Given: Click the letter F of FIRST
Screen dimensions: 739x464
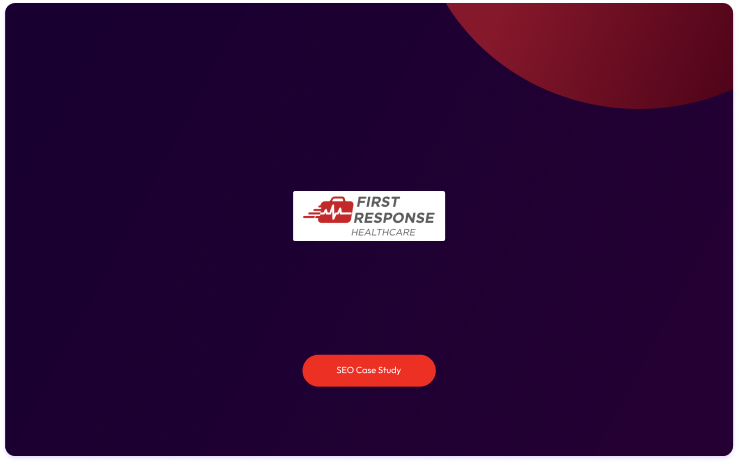Looking at the screenshot, I should (x=361, y=202).
